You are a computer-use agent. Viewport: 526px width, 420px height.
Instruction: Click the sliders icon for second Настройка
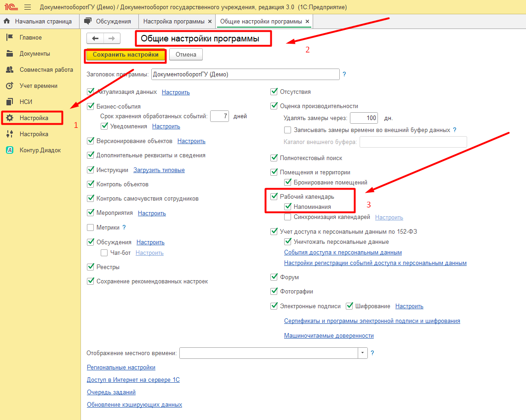10,134
